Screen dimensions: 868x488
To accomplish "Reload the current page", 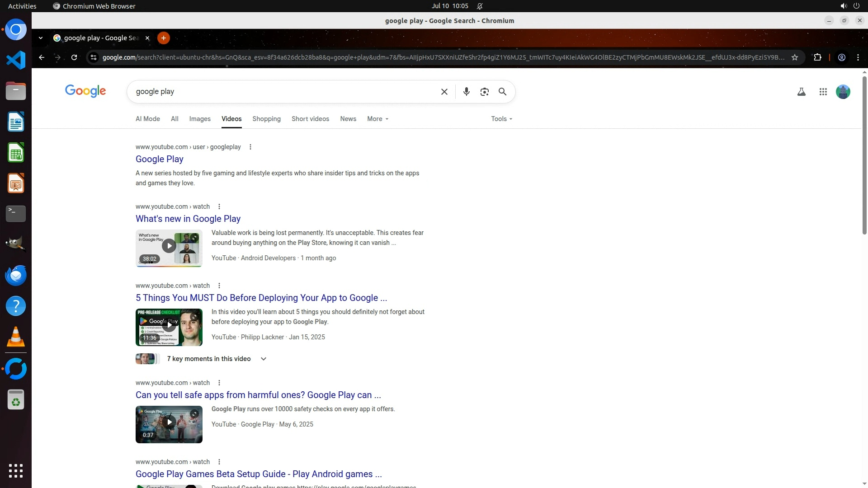I will tap(74, 57).
